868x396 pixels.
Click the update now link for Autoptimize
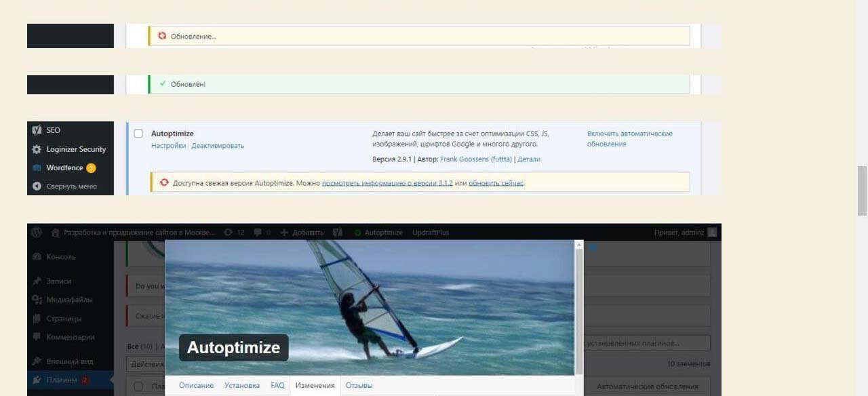pyautogui.click(x=496, y=183)
